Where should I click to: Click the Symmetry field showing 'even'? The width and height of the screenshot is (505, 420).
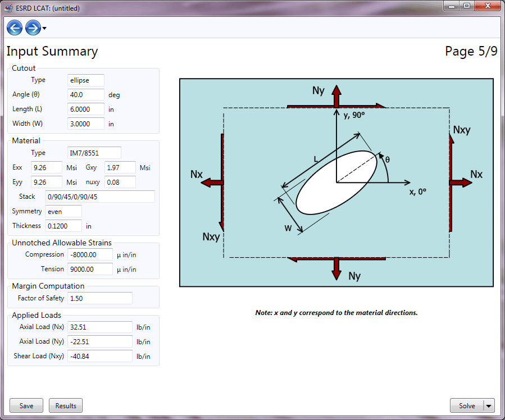(x=63, y=211)
